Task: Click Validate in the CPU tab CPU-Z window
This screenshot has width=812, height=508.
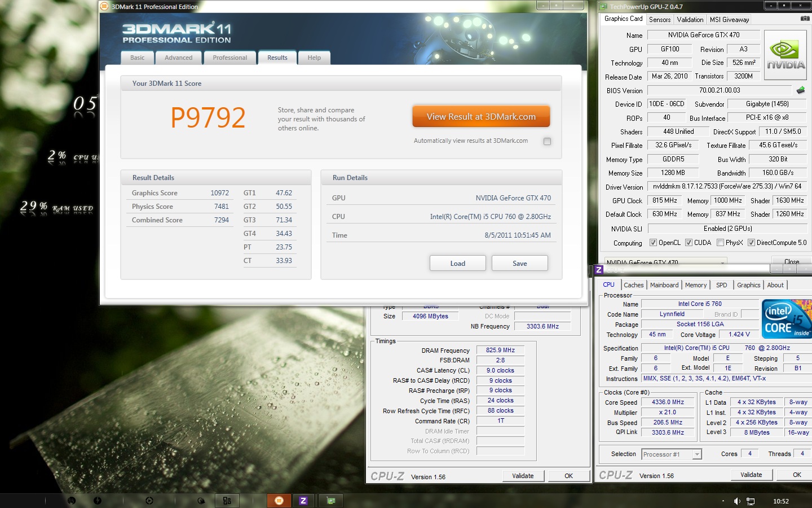Action: tap(751, 475)
